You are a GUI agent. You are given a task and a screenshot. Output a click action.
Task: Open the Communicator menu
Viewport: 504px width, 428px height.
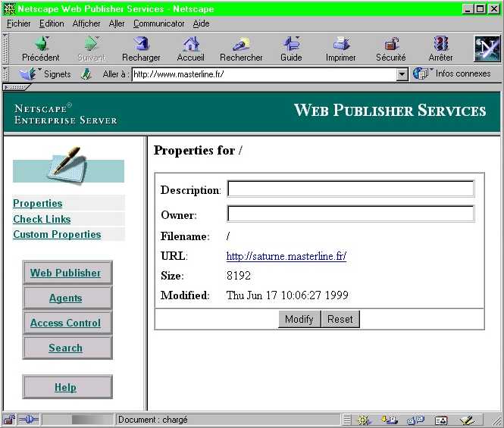159,23
